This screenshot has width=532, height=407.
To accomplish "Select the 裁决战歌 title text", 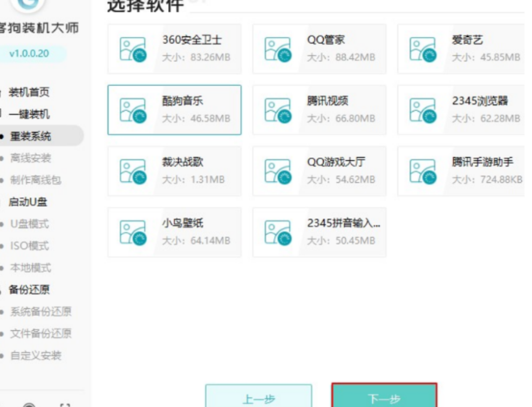I will (x=182, y=162).
